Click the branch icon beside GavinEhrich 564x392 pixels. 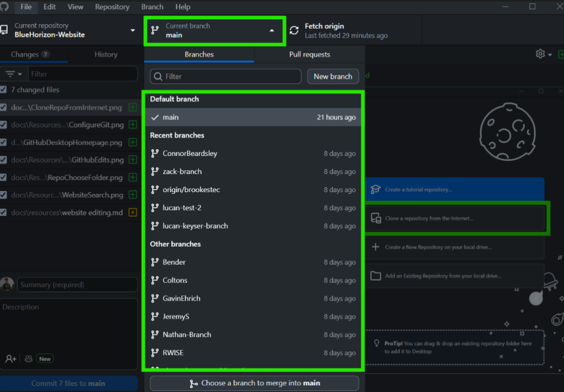155,298
